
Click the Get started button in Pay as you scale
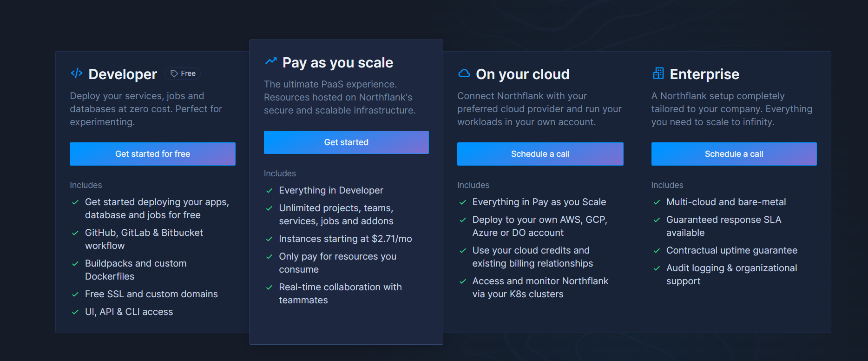click(346, 142)
